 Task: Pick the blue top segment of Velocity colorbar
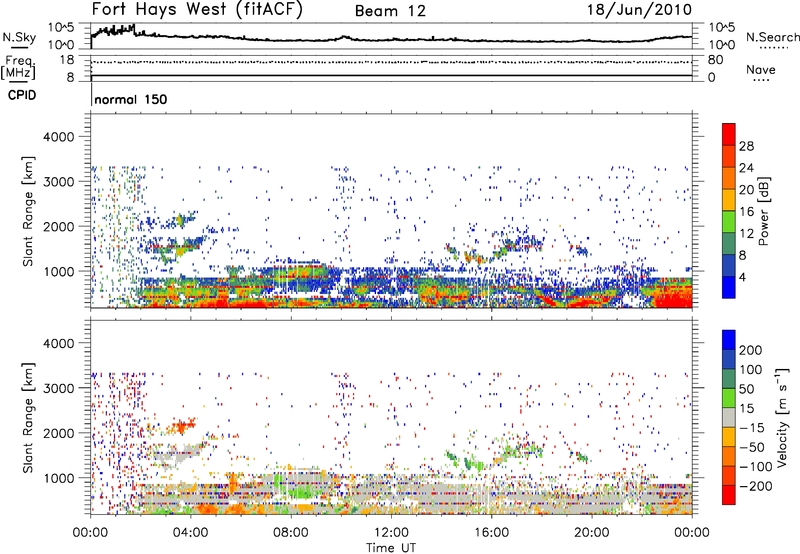pos(729,339)
